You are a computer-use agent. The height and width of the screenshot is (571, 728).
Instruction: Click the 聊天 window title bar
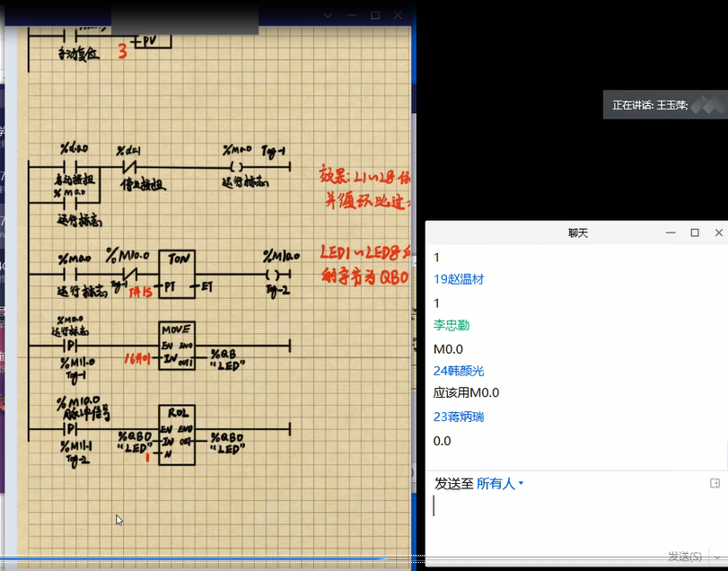(x=557, y=233)
